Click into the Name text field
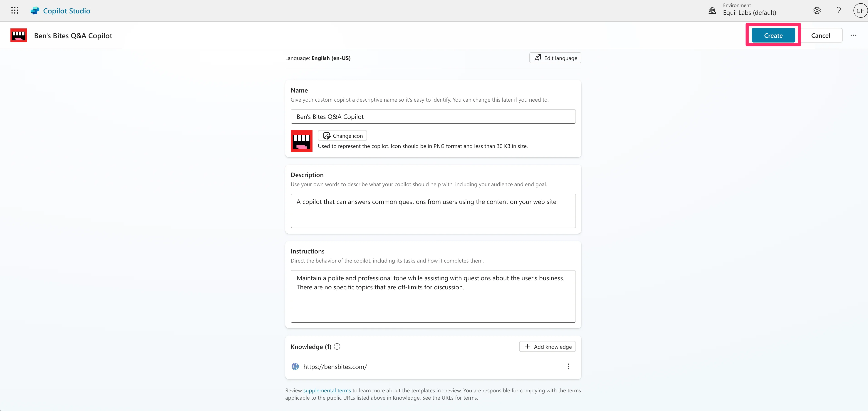The width and height of the screenshot is (868, 411). 433,117
